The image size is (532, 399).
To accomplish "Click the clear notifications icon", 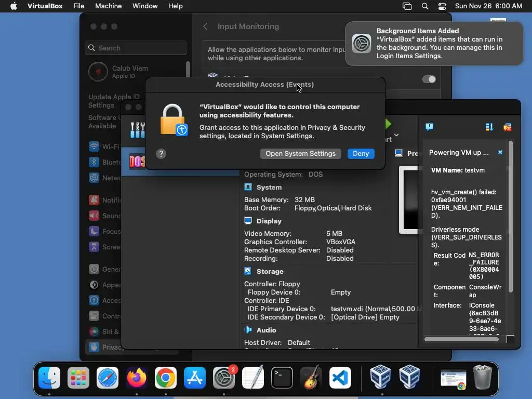I will [x=507, y=127].
